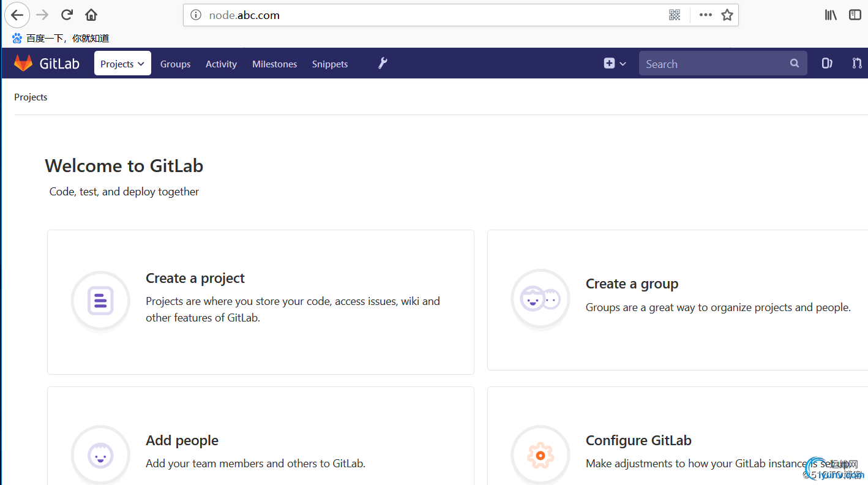Click the browser Back arrow button
868x485 pixels.
[x=17, y=15]
